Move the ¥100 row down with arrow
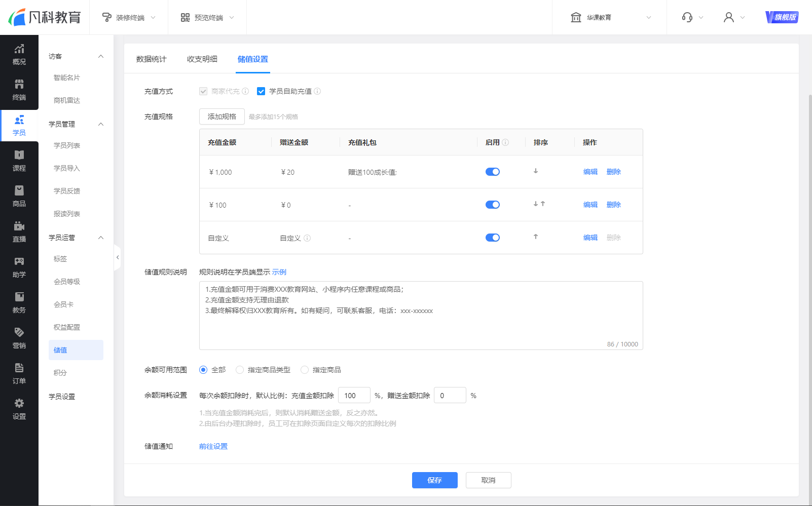Screen dimensions: 812x506 [536, 204]
